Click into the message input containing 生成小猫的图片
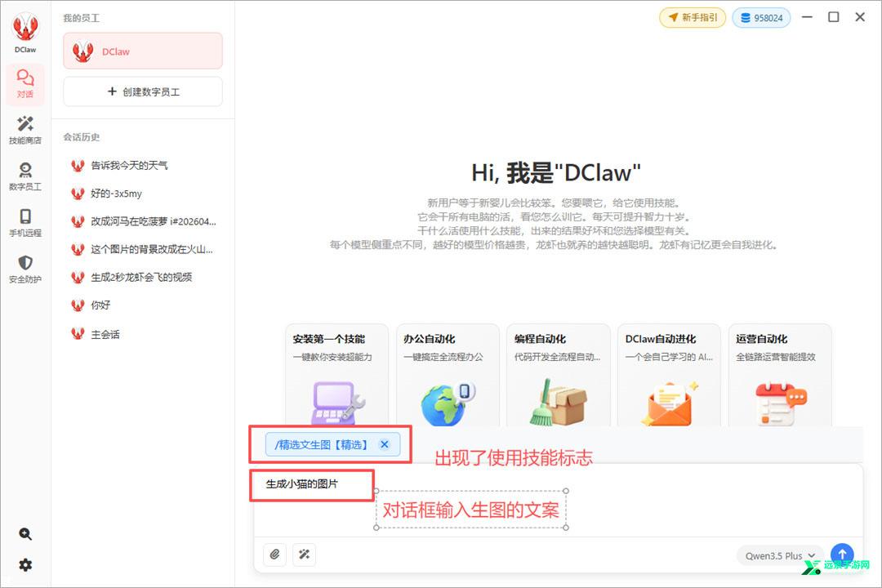This screenshot has height=588, width=882. [558, 501]
